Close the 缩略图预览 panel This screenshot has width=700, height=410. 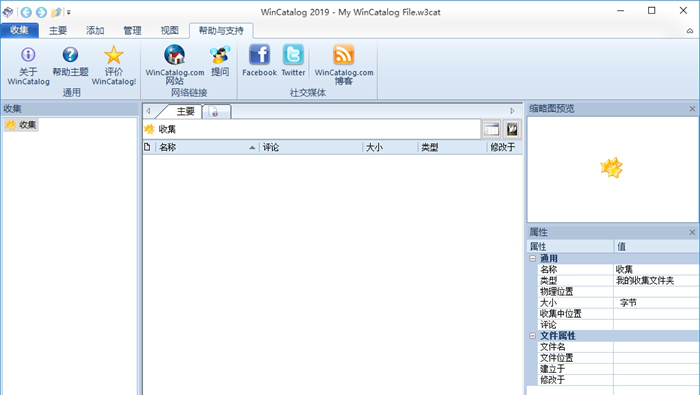pos(692,109)
